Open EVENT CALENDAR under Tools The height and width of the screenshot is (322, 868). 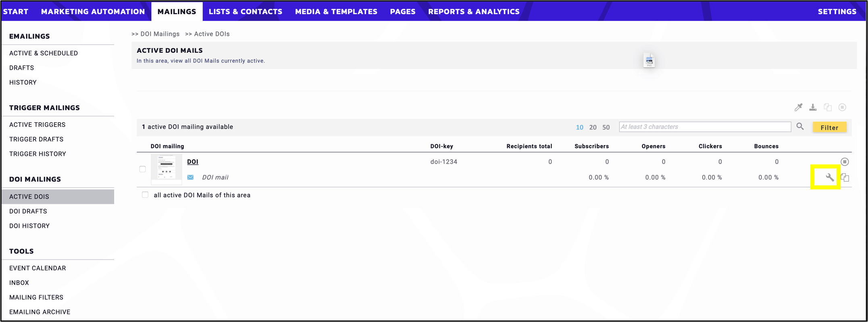(37, 268)
